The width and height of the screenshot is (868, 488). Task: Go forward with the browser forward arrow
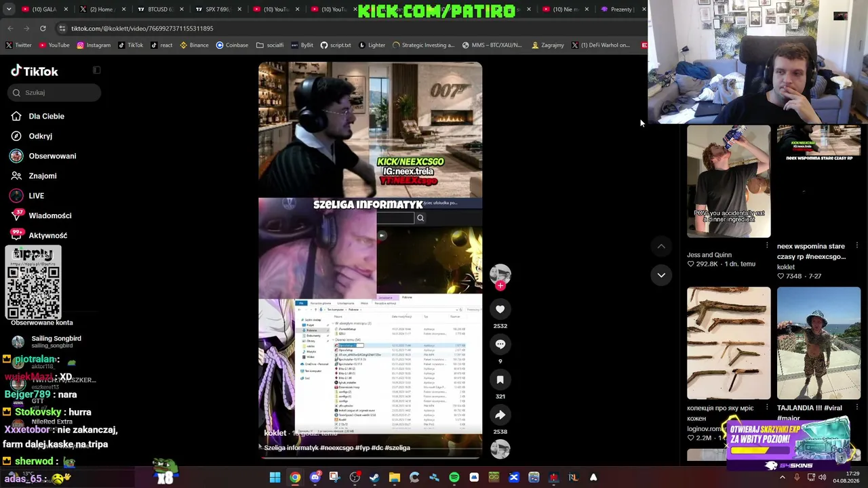click(x=26, y=28)
